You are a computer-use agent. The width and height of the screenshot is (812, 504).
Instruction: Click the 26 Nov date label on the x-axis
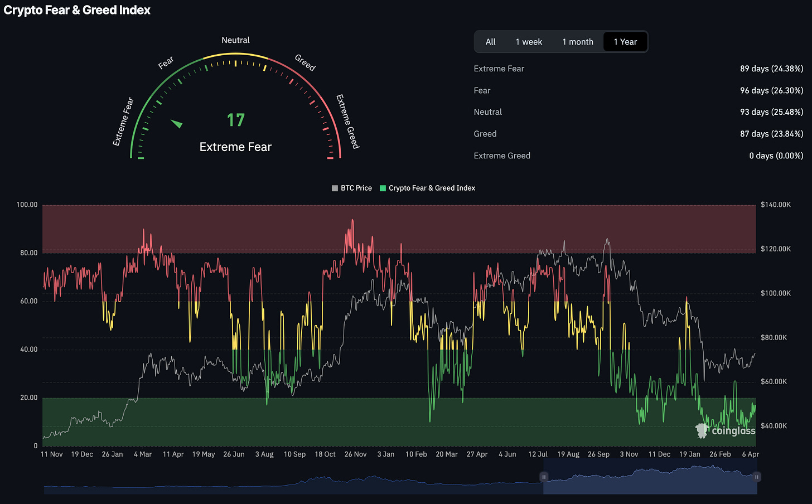coord(355,454)
